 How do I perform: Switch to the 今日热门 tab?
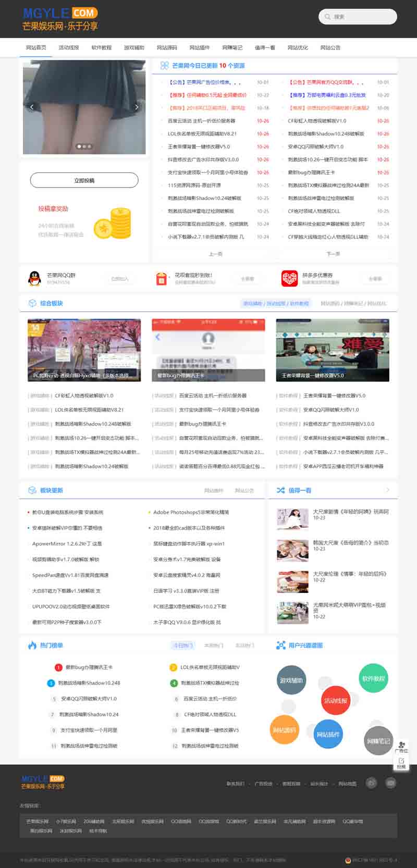coord(182,646)
